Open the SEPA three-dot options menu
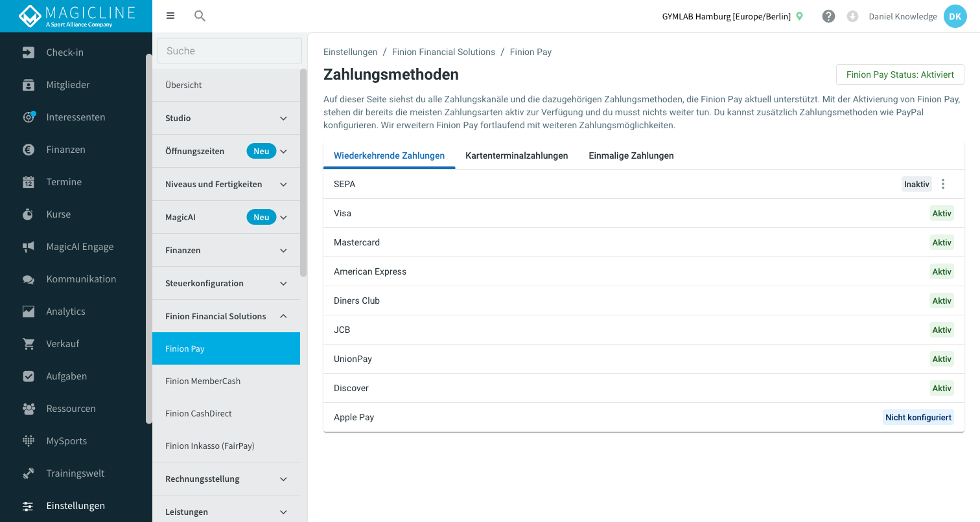Image resolution: width=980 pixels, height=522 pixels. tap(943, 184)
